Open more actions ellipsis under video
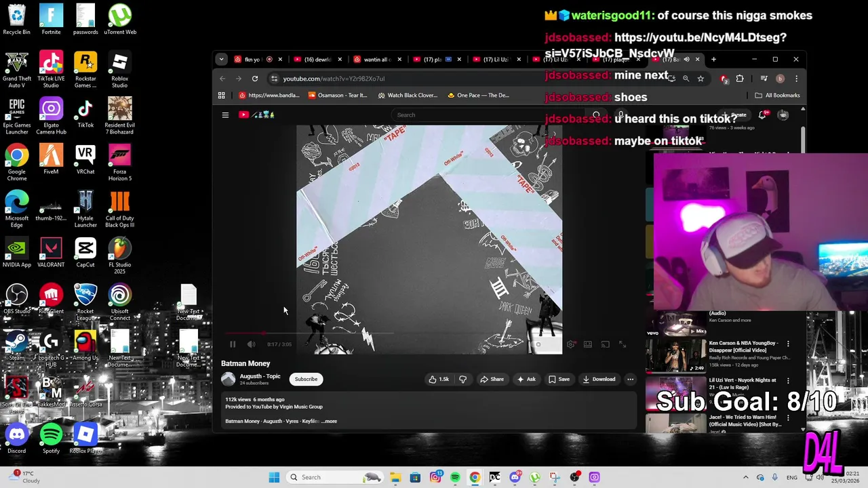868x488 pixels. pyautogui.click(x=630, y=380)
